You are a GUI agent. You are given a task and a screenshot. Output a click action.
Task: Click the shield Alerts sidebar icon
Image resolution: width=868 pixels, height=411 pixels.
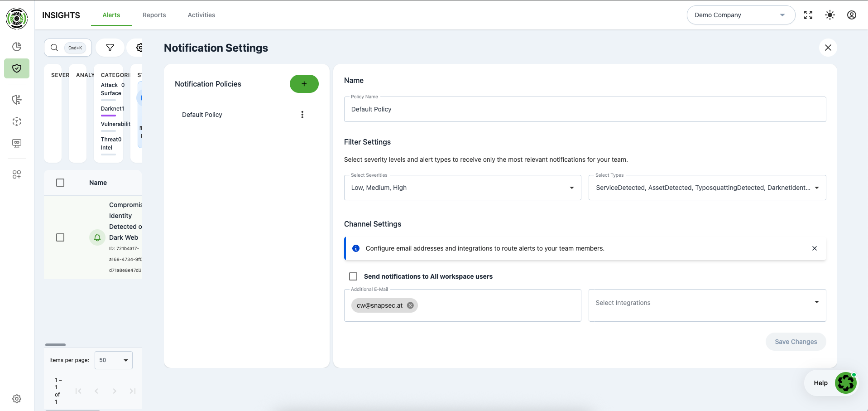click(17, 68)
